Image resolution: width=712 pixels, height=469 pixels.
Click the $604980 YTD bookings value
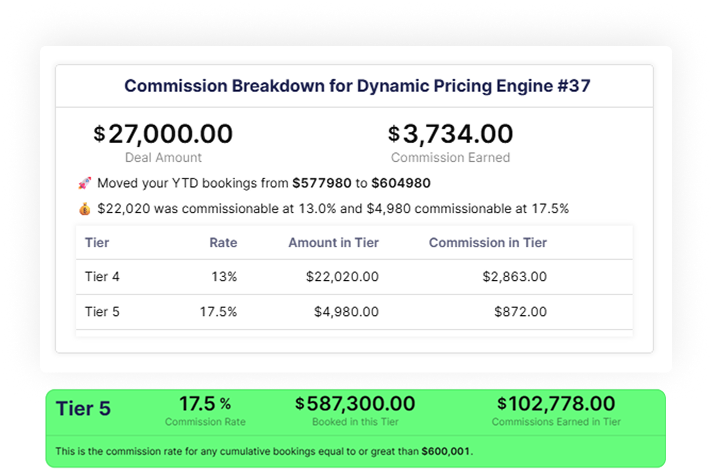[401, 183]
